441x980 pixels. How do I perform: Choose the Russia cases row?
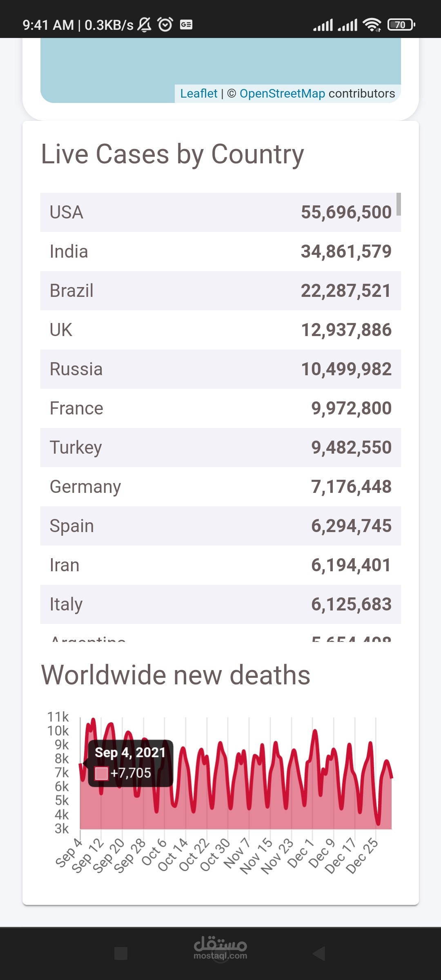tap(220, 369)
